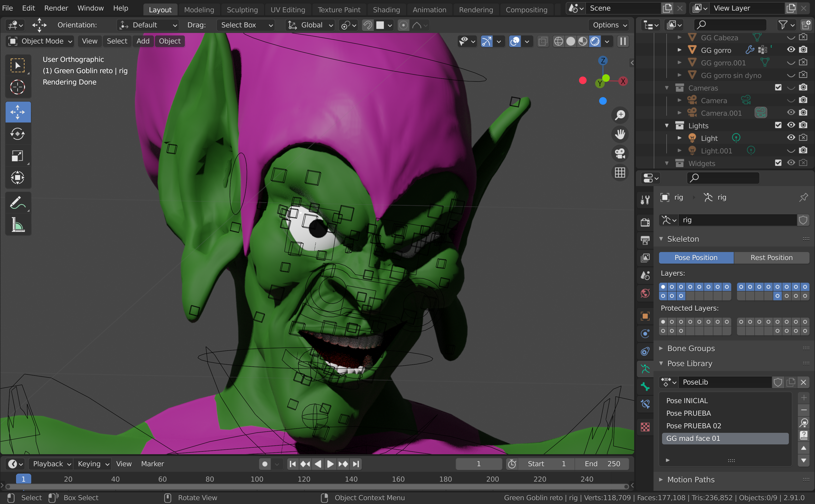Select the Scale tool
The image size is (815, 504).
18,156
